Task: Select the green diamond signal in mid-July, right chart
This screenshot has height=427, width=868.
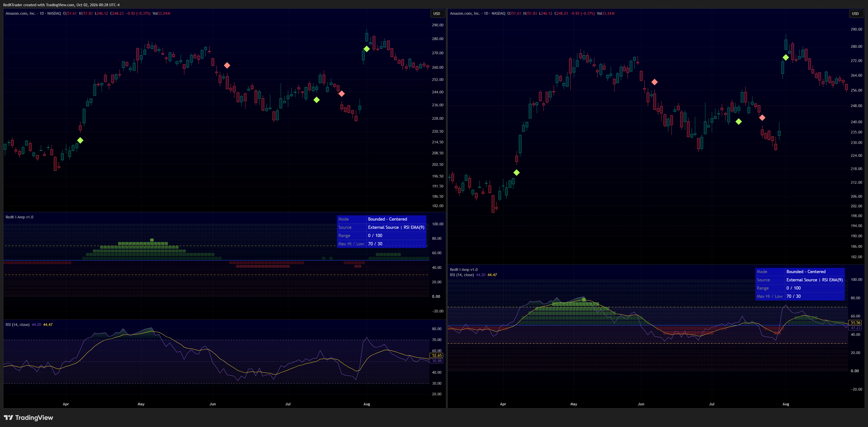Action: point(738,122)
